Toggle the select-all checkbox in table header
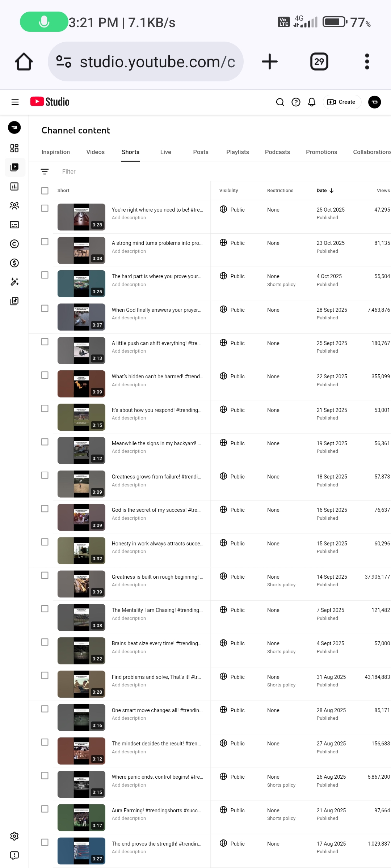Screen dimensions: 391x868 click(x=45, y=191)
